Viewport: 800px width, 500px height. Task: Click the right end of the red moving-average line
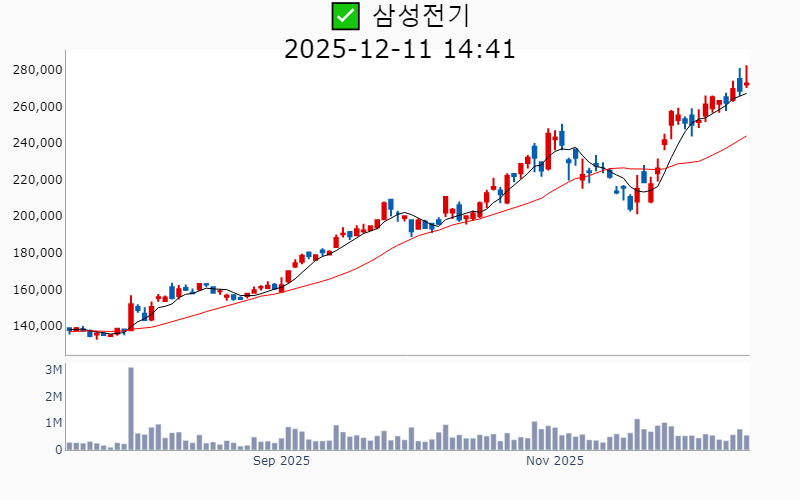point(746,136)
